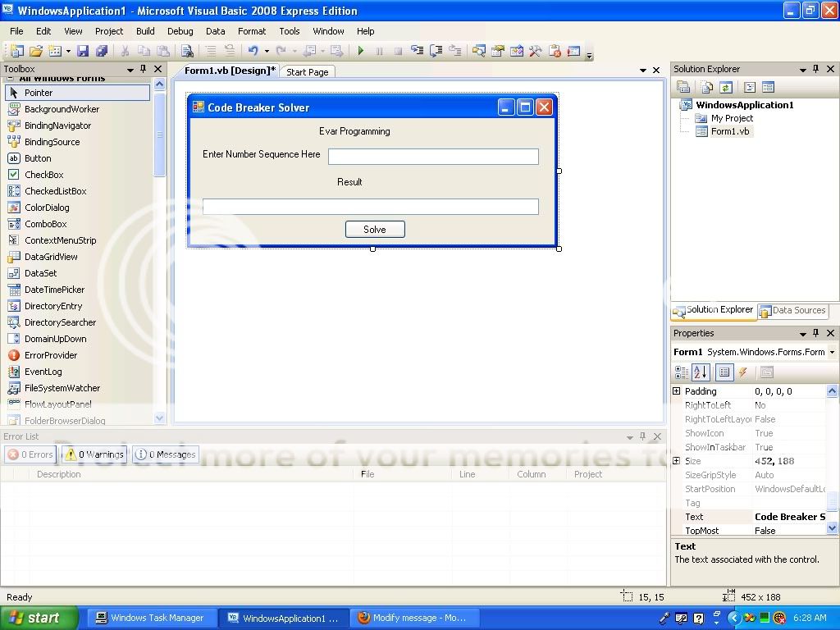This screenshot has height=630, width=840.
Task: Toggle the 0 Warnings filter button
Action: 94,454
